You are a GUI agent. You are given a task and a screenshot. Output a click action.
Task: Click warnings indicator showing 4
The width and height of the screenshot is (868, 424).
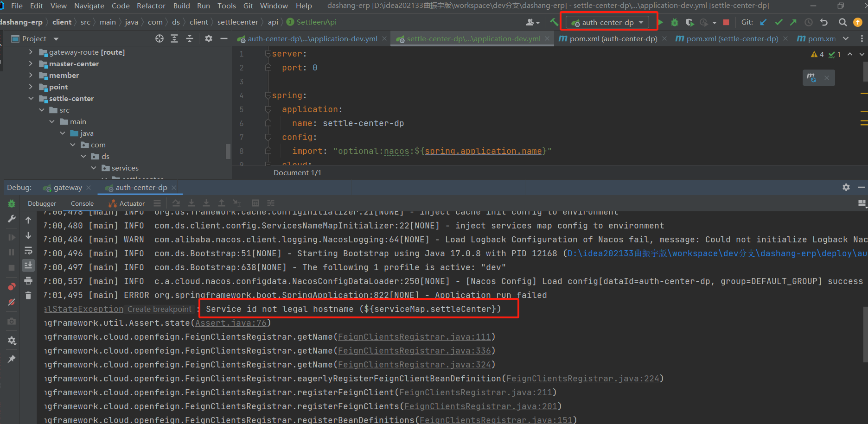pos(817,54)
